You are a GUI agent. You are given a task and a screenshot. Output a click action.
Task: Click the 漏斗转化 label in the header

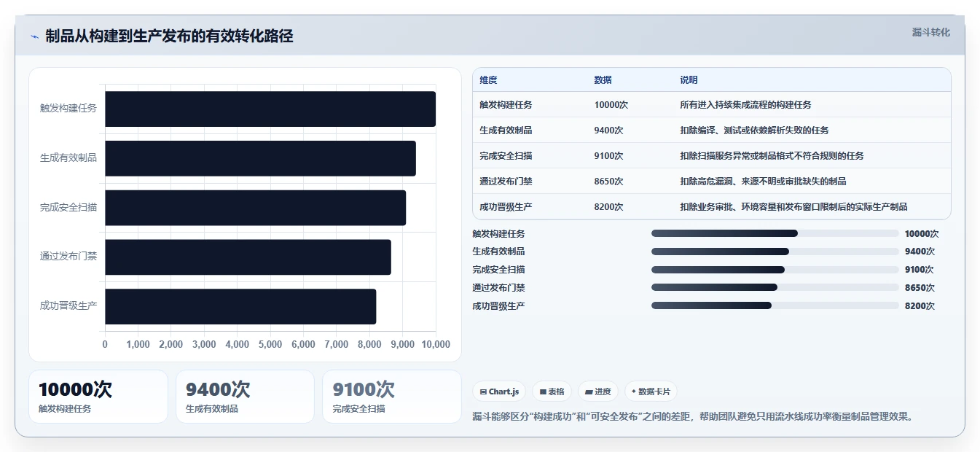931,32
